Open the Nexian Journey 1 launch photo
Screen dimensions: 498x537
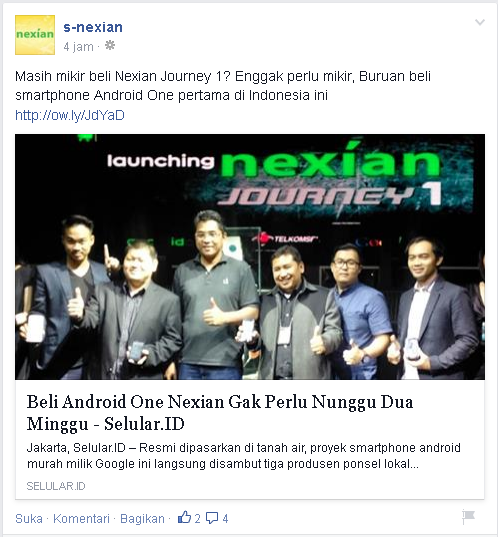[x=250, y=257]
